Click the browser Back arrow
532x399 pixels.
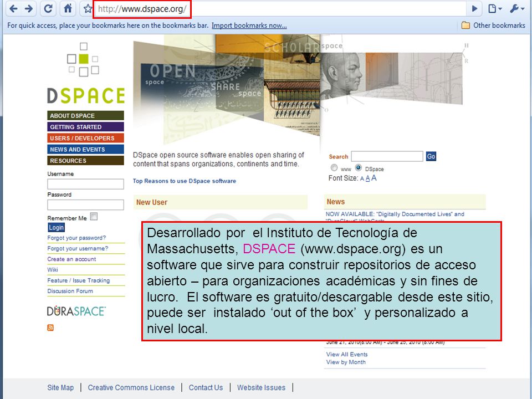coord(13,9)
